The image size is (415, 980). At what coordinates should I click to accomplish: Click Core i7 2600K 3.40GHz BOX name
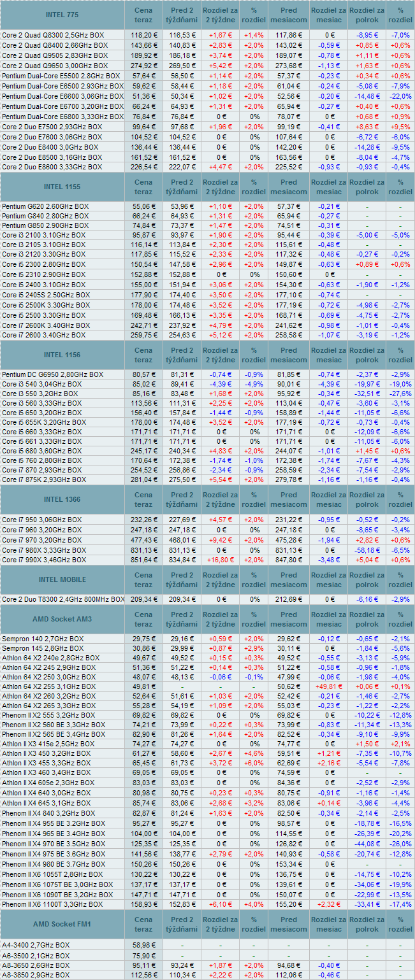pos(46,325)
